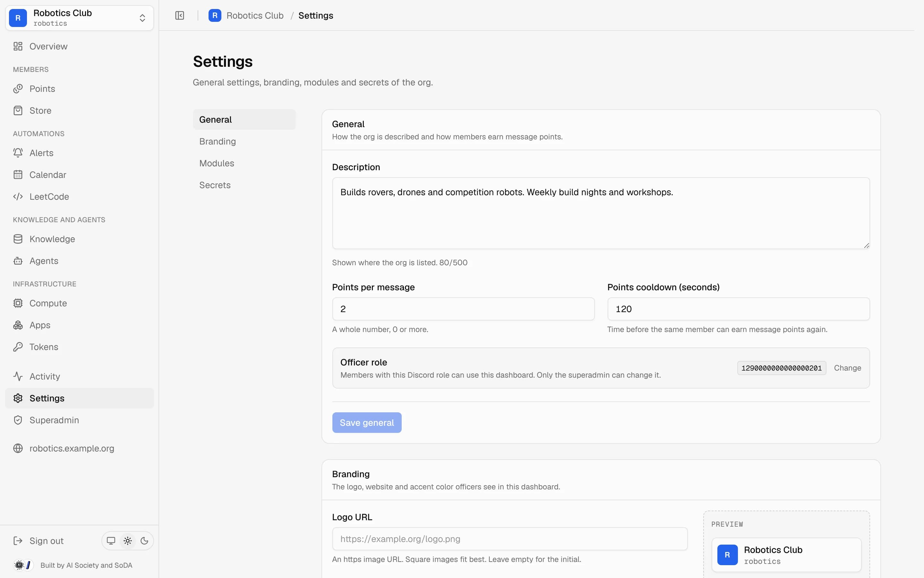Click the Store shopping bag icon
This screenshot has width=924, height=578.
(18, 110)
